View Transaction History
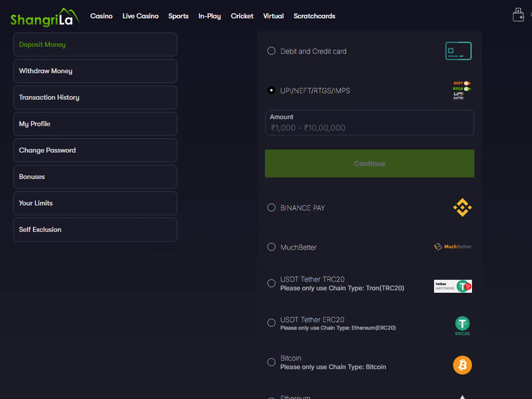 [x=95, y=98]
